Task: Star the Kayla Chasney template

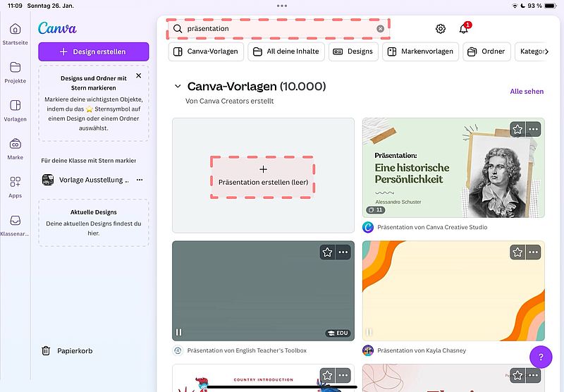Action: [x=517, y=252]
